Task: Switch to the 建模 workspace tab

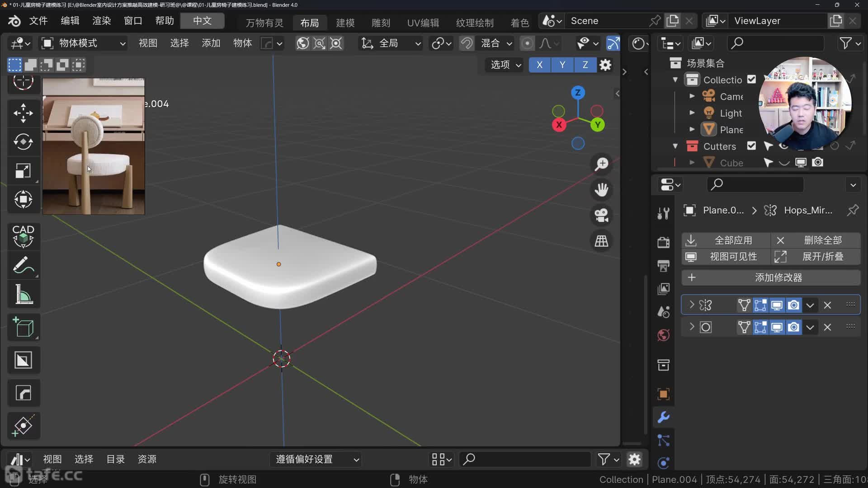Action: tap(345, 23)
